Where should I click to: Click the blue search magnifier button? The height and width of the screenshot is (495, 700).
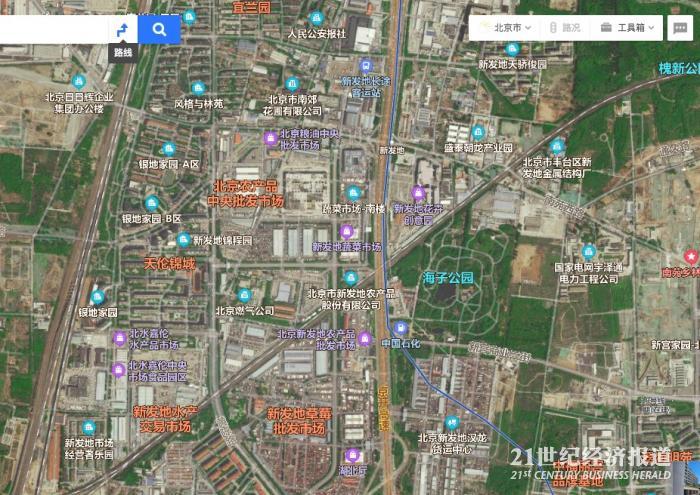159,30
